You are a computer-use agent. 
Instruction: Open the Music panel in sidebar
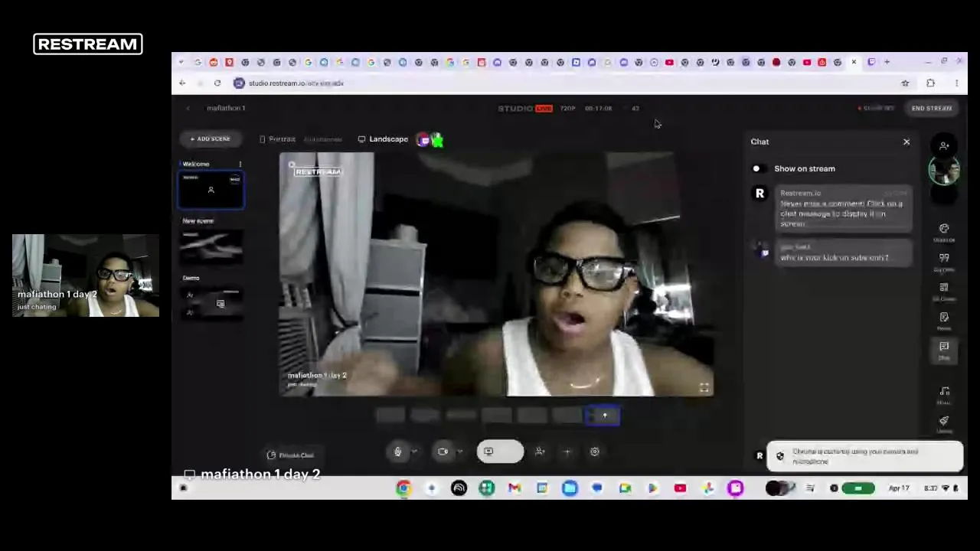944,395
